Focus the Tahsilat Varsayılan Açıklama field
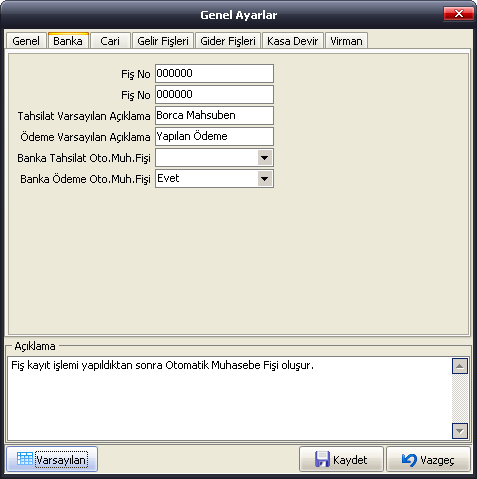The height and width of the screenshot is (479, 477). coord(214,116)
